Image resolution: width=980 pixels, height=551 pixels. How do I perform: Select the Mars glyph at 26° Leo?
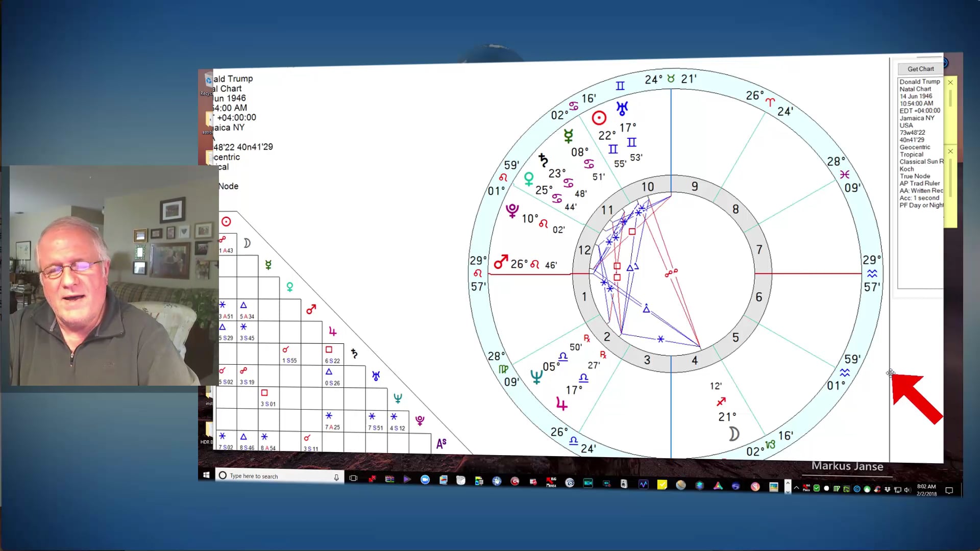[x=501, y=262]
